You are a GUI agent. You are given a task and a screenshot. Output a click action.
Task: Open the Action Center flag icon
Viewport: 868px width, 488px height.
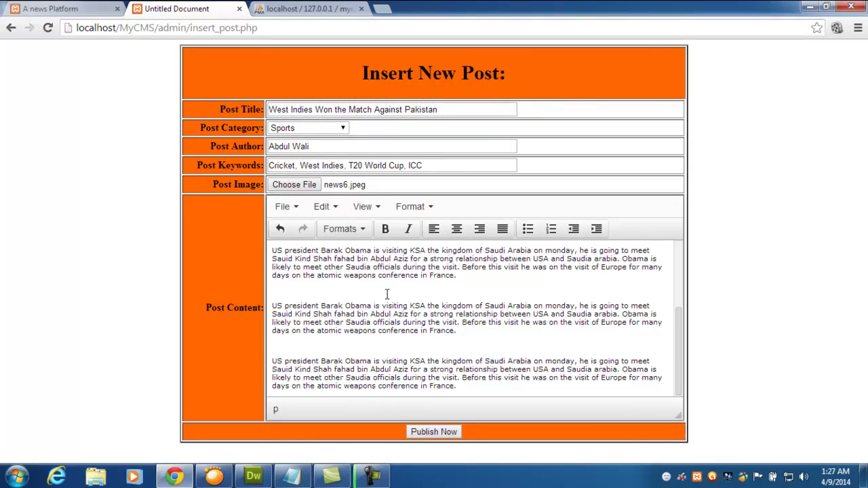tap(757, 476)
